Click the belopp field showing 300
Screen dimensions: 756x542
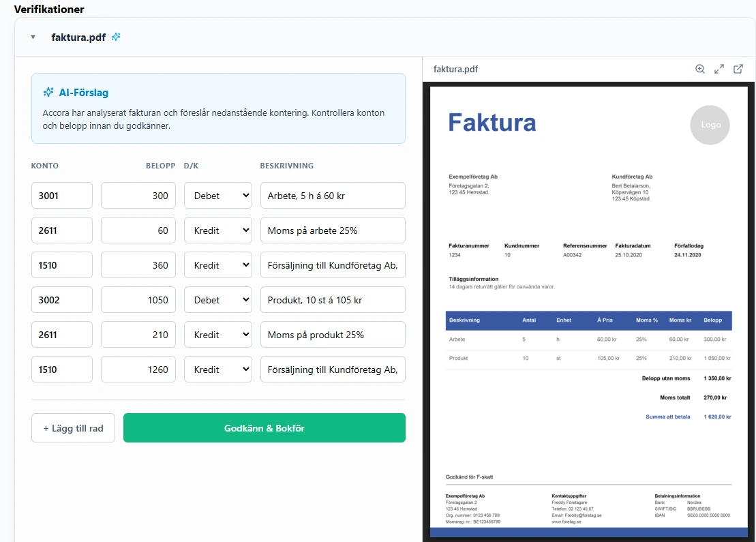tap(138, 195)
